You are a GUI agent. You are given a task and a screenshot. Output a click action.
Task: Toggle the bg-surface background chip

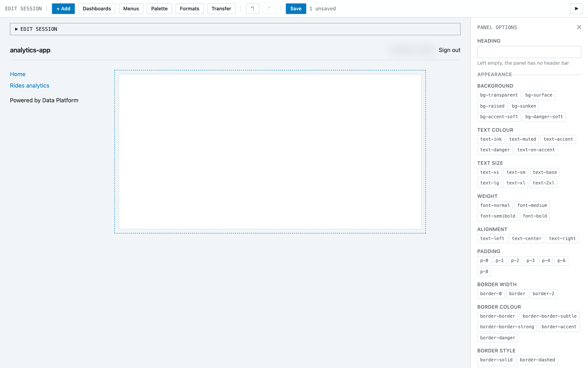click(x=539, y=95)
